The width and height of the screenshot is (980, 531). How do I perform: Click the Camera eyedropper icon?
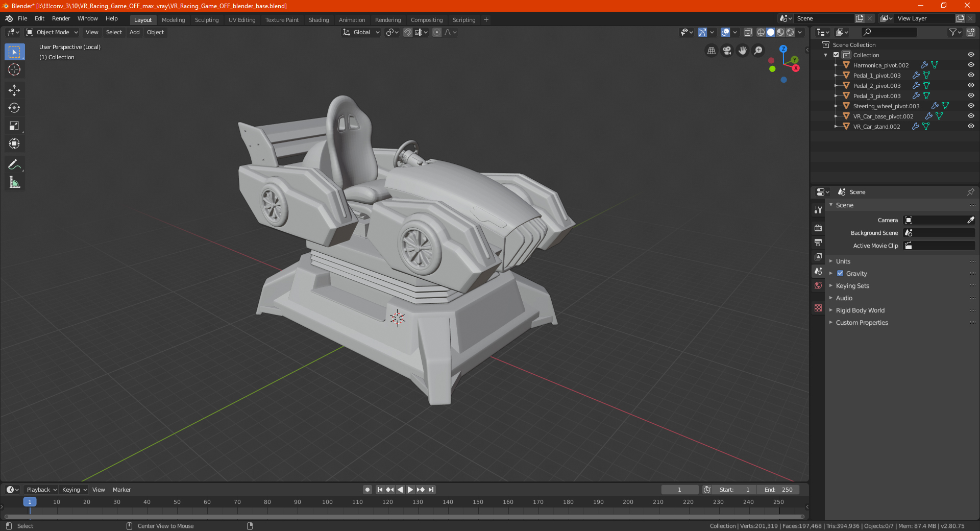pyautogui.click(x=970, y=220)
